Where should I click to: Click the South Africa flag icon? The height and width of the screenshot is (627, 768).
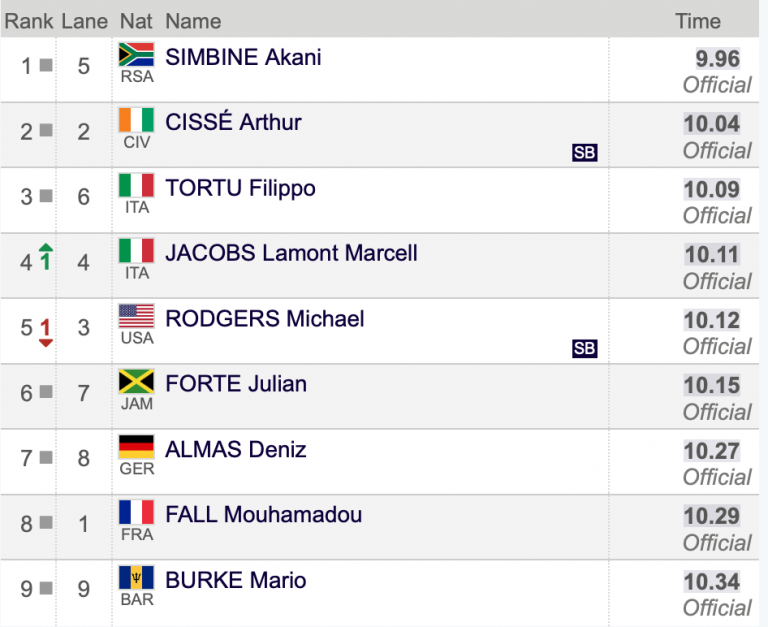136,54
